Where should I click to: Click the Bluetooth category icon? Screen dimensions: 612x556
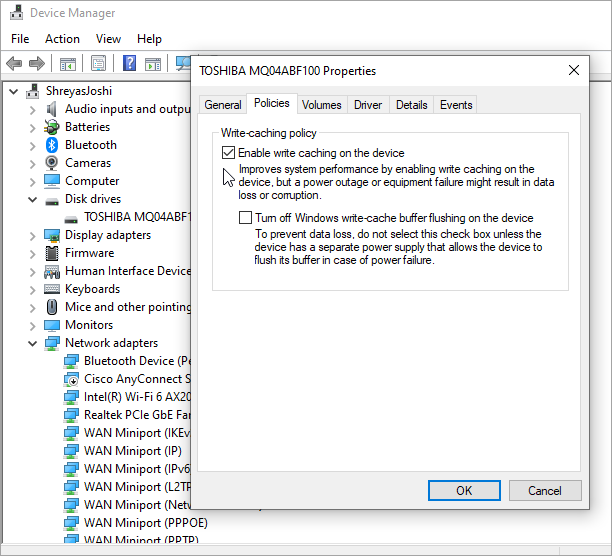52,145
